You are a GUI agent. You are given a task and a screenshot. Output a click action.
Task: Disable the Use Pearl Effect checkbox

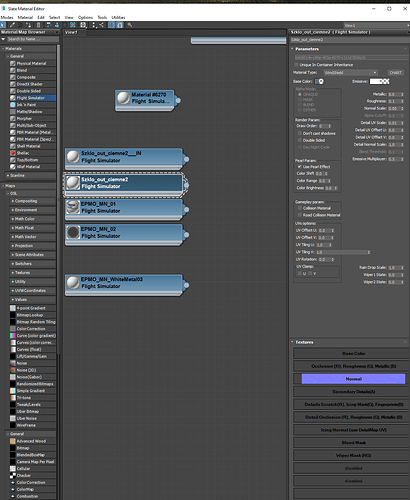[300, 167]
